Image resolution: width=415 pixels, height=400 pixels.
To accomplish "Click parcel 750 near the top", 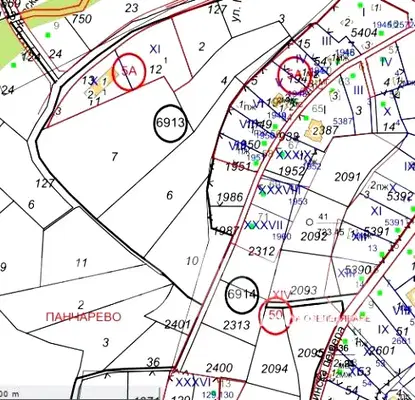I will click(82, 19).
